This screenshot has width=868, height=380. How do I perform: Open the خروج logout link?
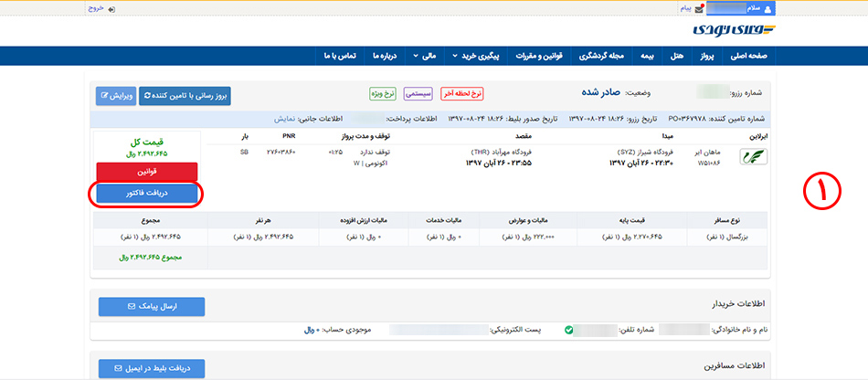tap(96, 9)
